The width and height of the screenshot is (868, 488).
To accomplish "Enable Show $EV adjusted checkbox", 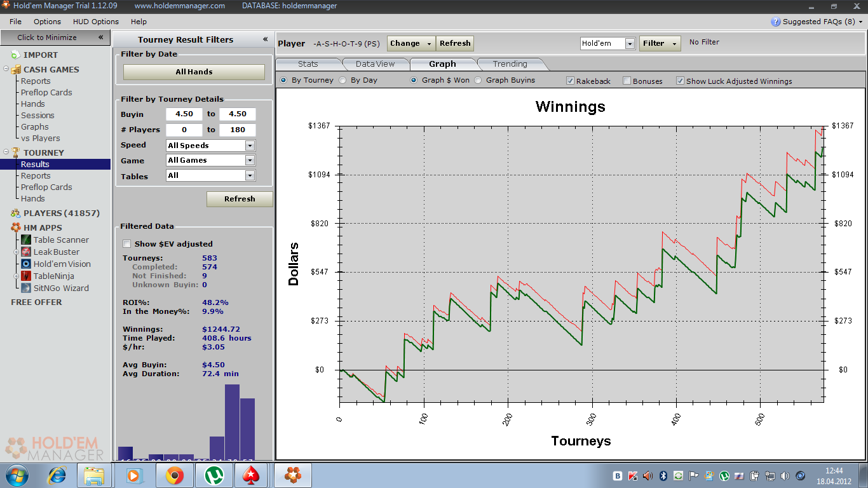I will [127, 244].
